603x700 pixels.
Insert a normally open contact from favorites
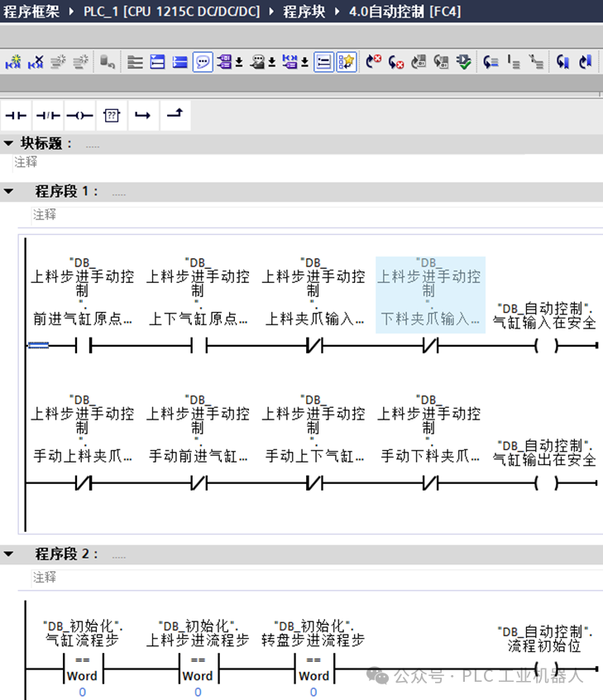[16, 116]
